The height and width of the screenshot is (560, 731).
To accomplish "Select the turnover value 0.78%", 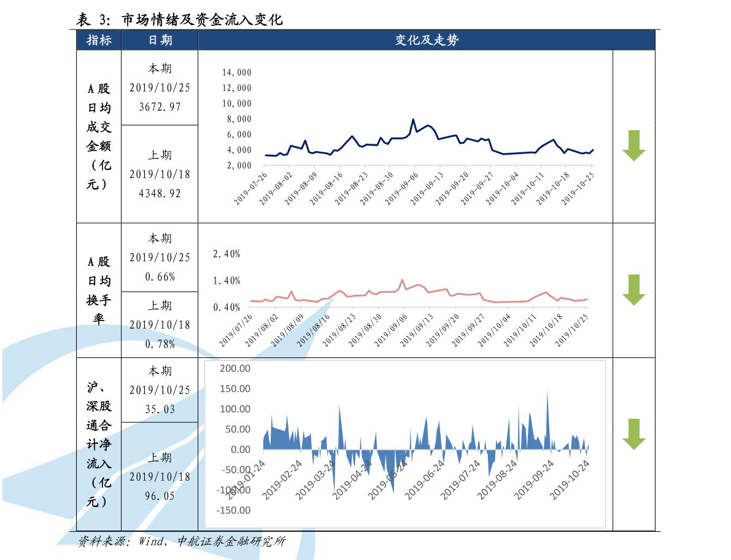I will tap(160, 344).
